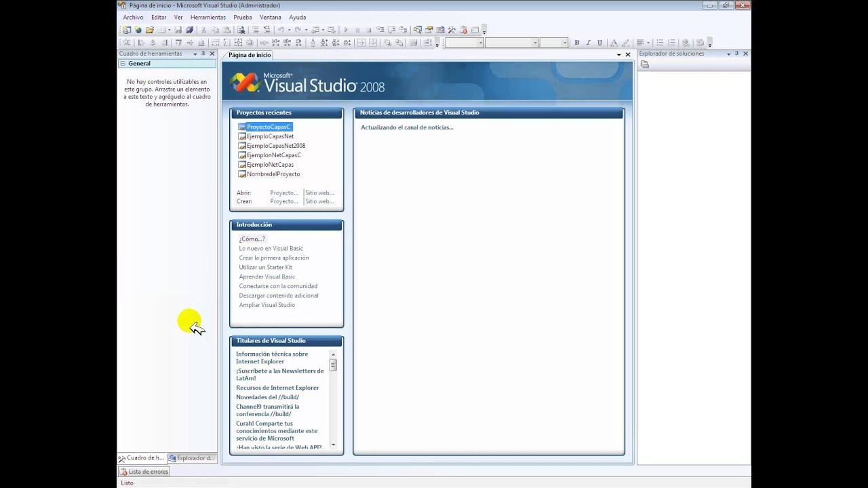Click the Undo arrow icon

(281, 30)
